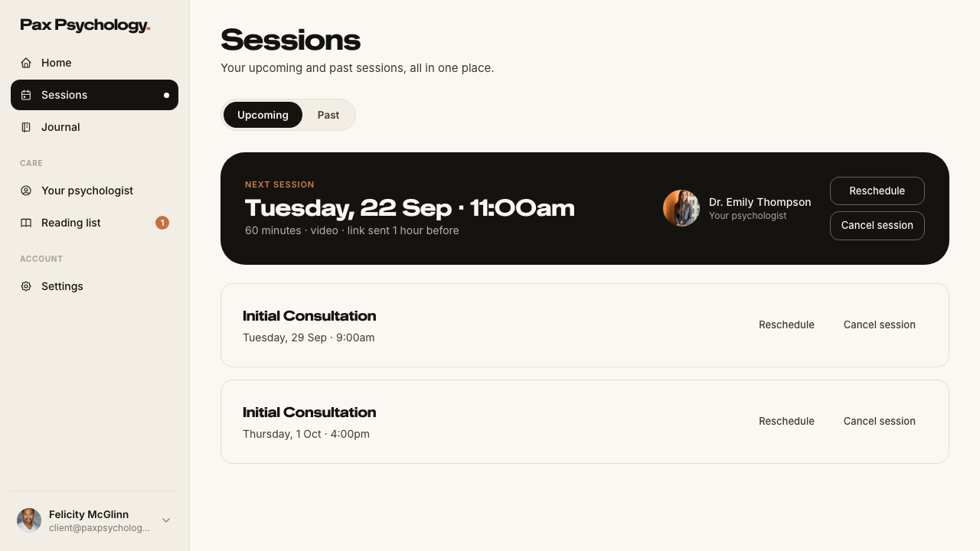The height and width of the screenshot is (551, 980).
Task: Switch to the Upcoming sessions toggle
Action: point(263,115)
